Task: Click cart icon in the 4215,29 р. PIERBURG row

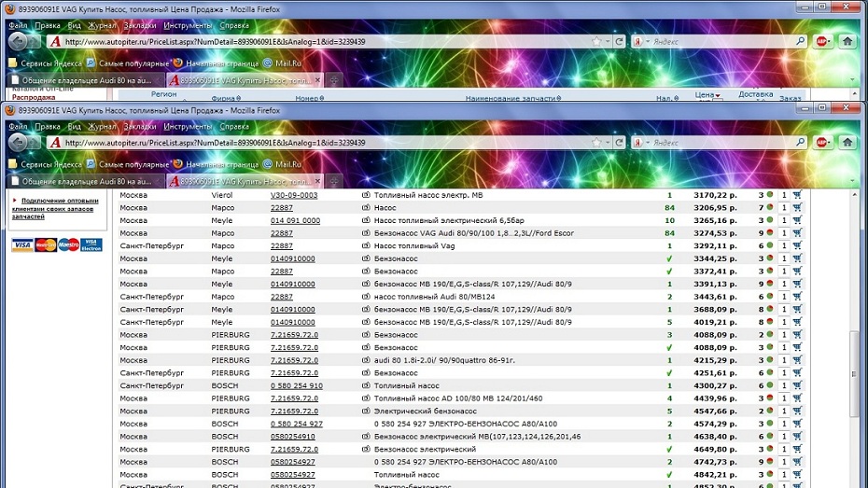Action: click(797, 360)
